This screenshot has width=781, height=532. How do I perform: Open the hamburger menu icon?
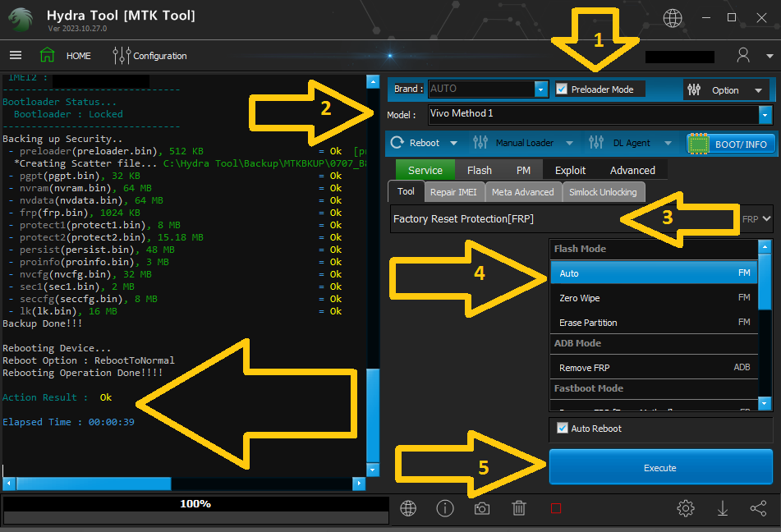click(16, 55)
